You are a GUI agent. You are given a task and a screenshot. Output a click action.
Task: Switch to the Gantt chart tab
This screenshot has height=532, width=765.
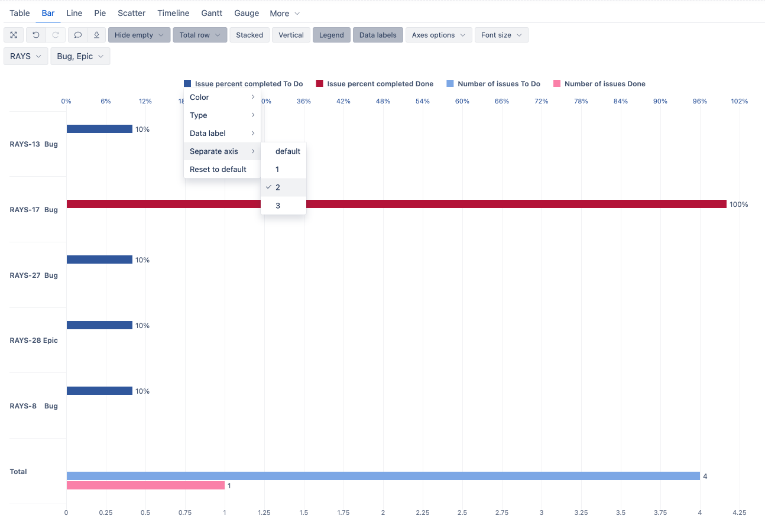tap(212, 13)
